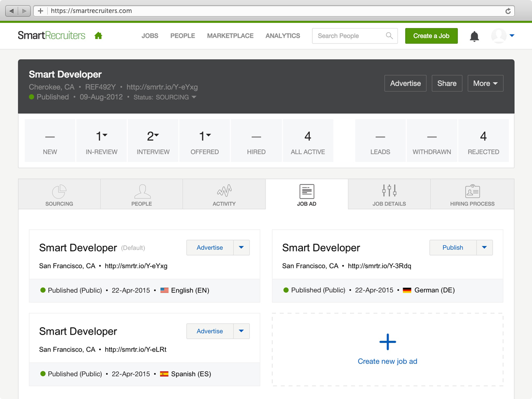Viewport: 532px width, 399px height.
Task: Expand the Interview count dropdown
Action: tap(157, 135)
